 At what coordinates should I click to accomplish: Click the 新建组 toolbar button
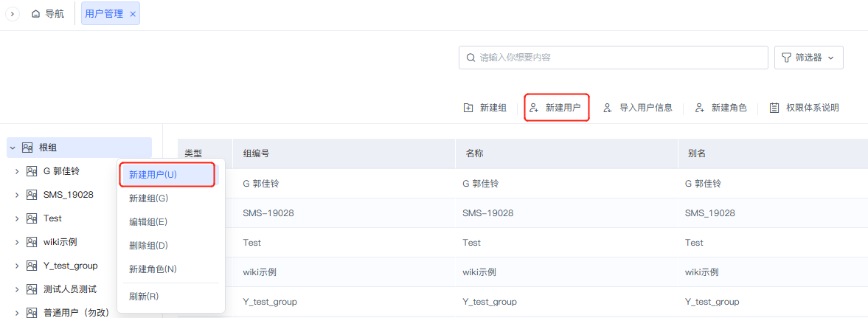485,108
